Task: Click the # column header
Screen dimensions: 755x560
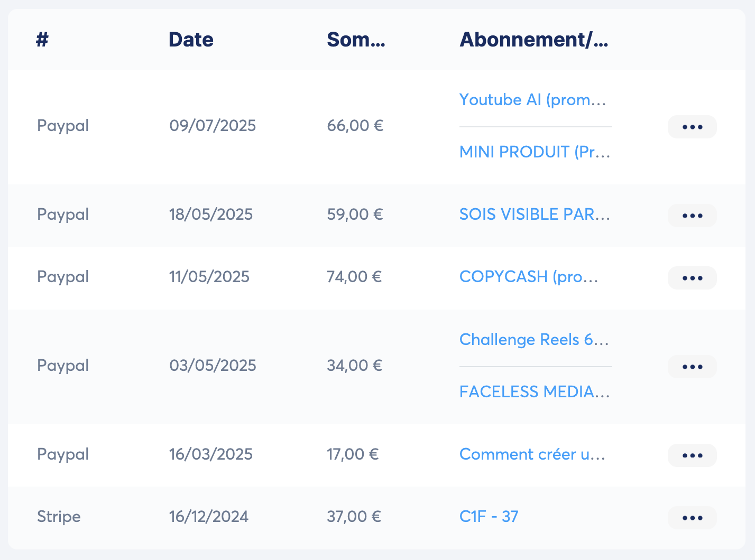Action: [42, 40]
